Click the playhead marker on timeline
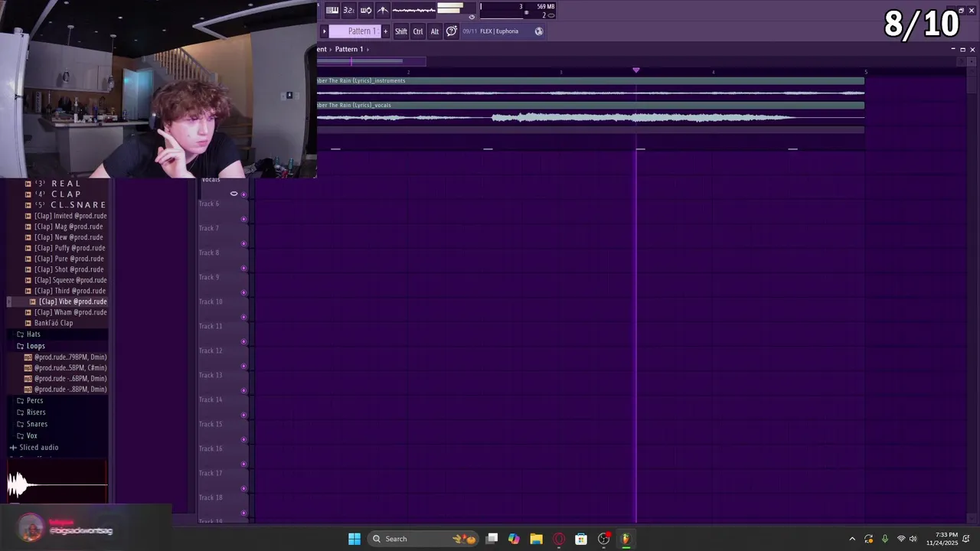 coord(636,70)
